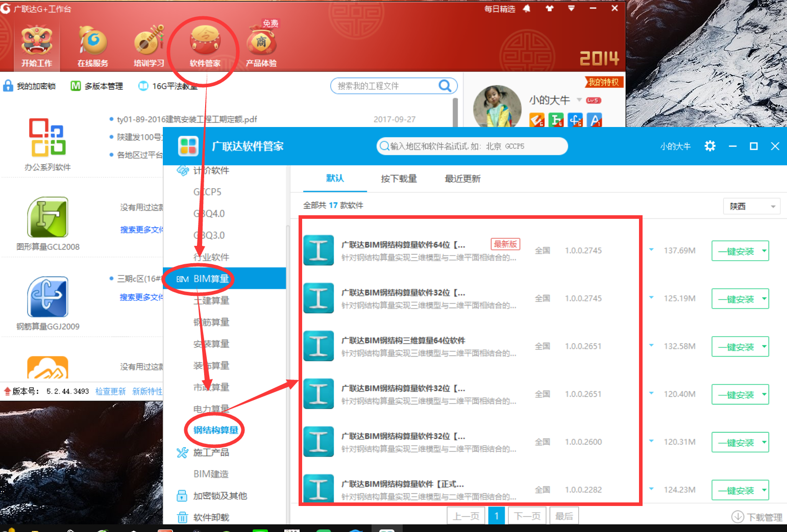Expand install options arrow for 120.40M entry
The image size is (787, 532).
click(764, 394)
